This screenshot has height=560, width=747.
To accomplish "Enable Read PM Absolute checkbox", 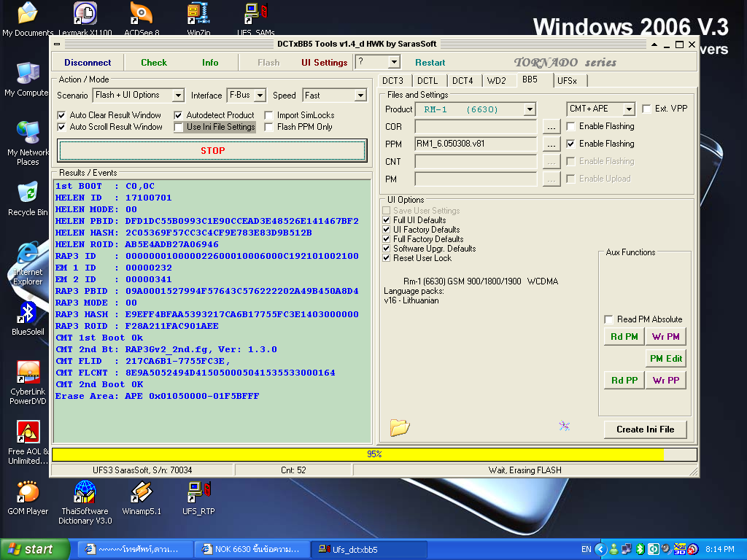I will coord(608,319).
